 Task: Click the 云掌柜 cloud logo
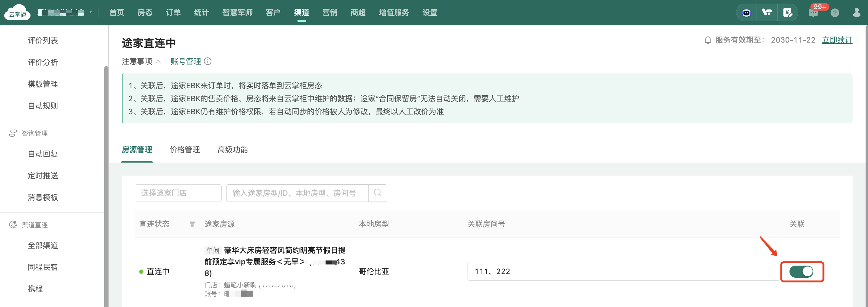17,13
